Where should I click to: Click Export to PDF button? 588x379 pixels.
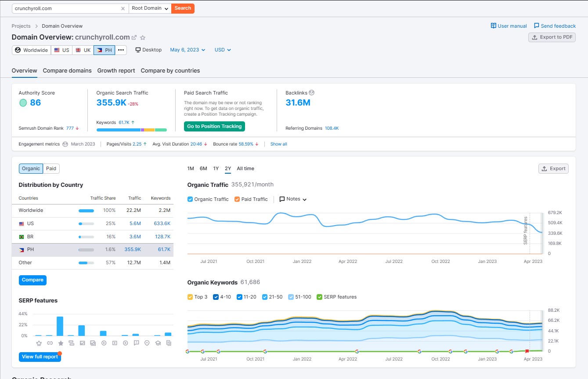pyautogui.click(x=552, y=37)
